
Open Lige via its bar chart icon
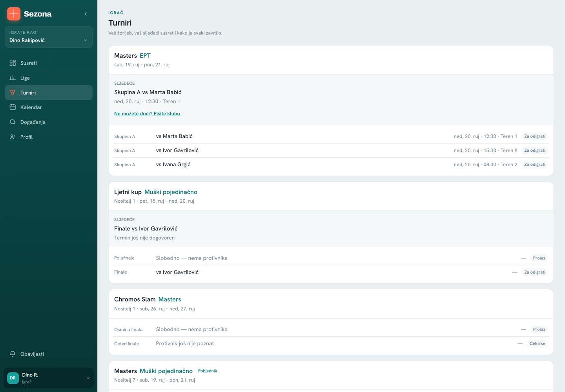click(x=13, y=78)
